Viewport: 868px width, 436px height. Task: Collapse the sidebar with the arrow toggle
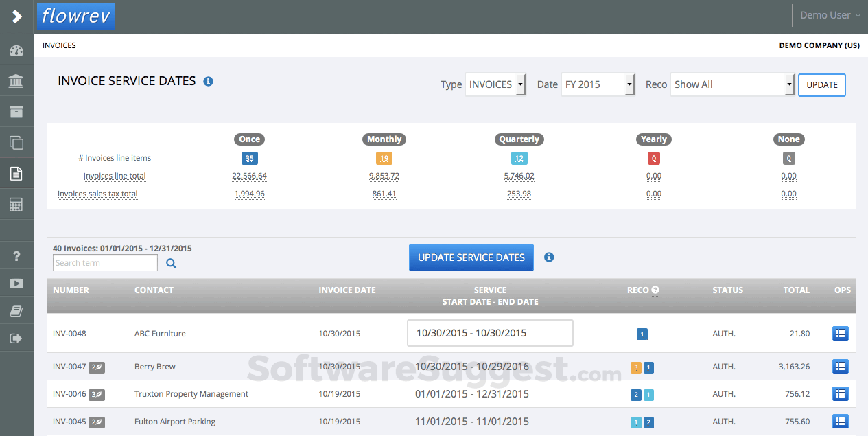coord(16,16)
